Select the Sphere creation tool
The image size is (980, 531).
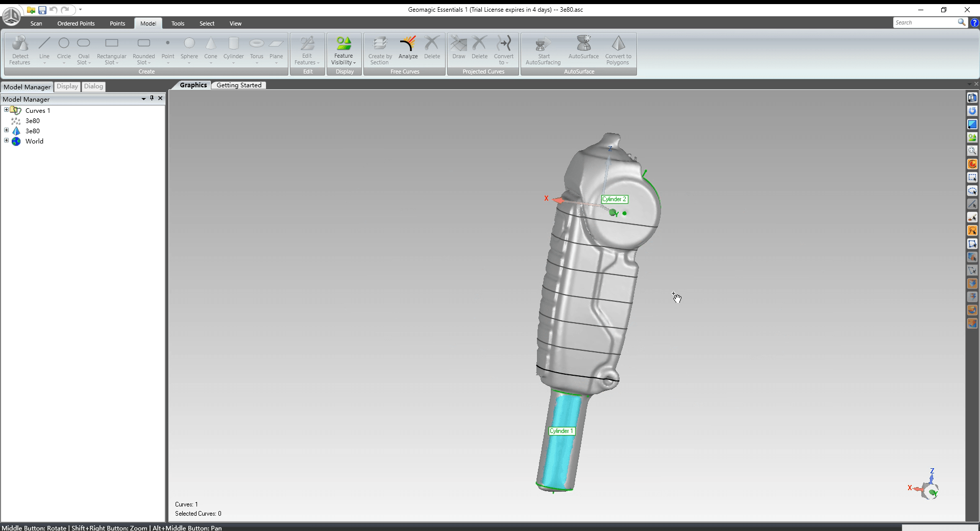189,46
